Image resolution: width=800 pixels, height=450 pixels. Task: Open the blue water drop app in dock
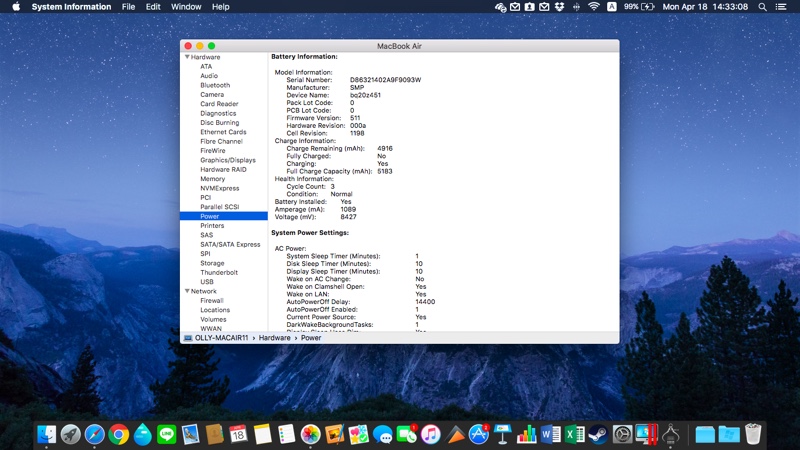pyautogui.click(x=142, y=435)
